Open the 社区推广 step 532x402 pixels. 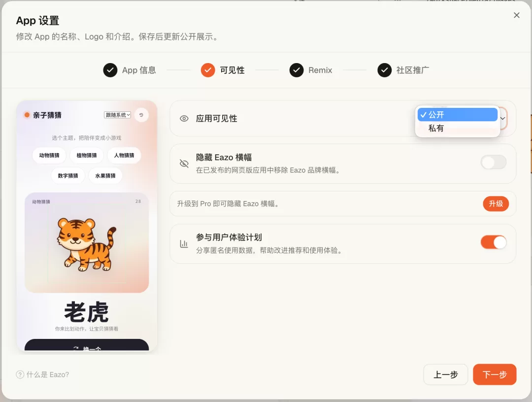[x=403, y=70]
